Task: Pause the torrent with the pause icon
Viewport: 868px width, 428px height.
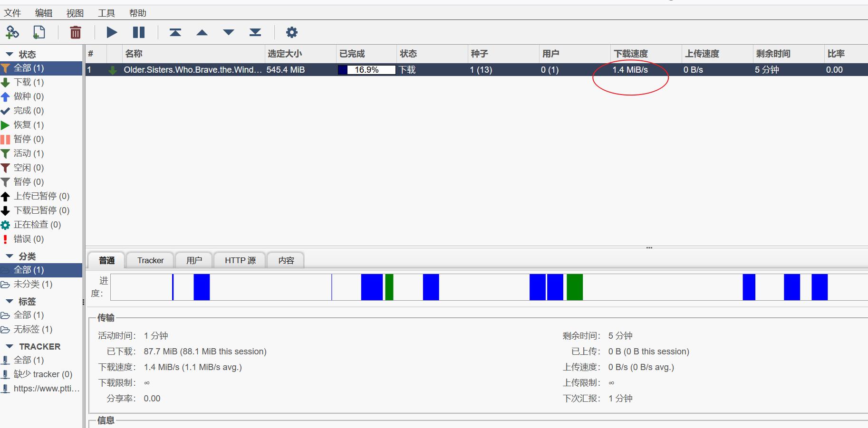Action: [x=139, y=32]
